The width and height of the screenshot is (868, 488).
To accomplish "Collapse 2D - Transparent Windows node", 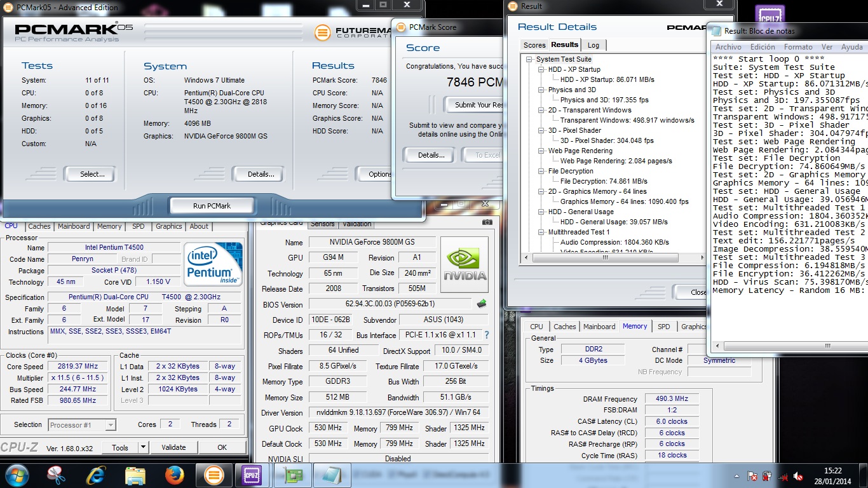I will pyautogui.click(x=541, y=110).
